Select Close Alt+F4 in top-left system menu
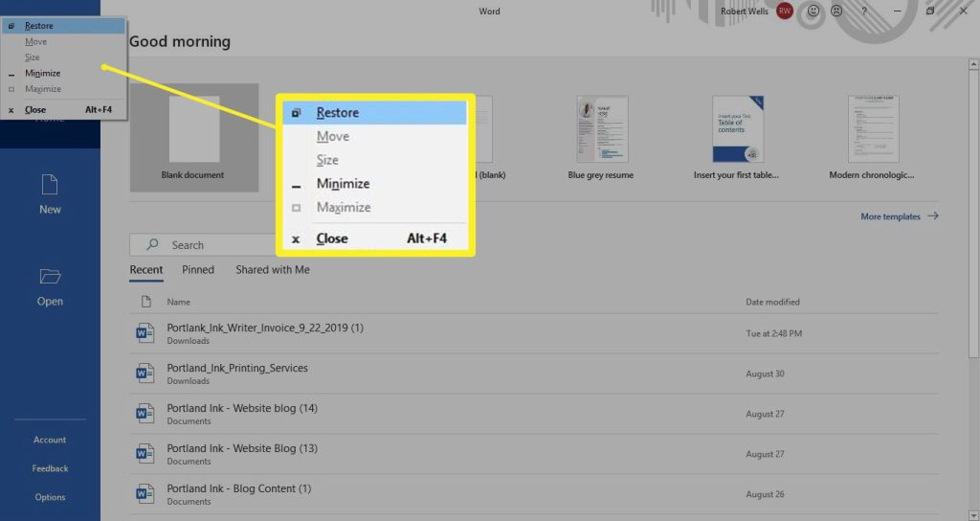 pyautogui.click(x=35, y=110)
